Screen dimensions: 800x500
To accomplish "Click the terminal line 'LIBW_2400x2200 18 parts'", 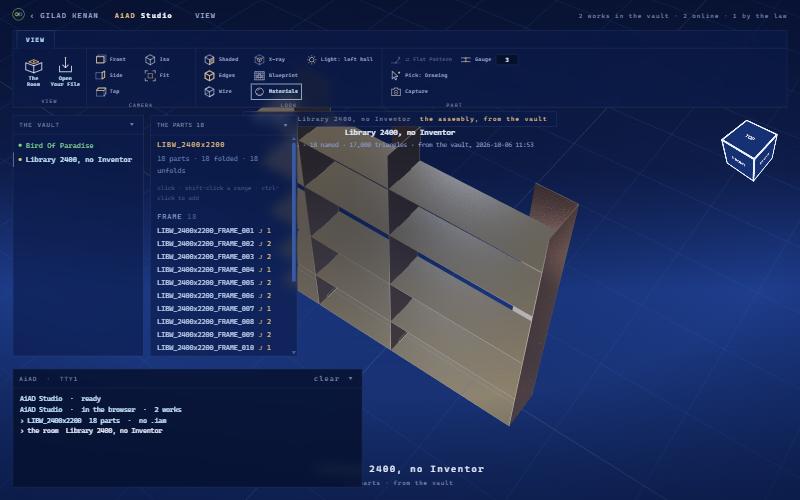I will 93,420.
